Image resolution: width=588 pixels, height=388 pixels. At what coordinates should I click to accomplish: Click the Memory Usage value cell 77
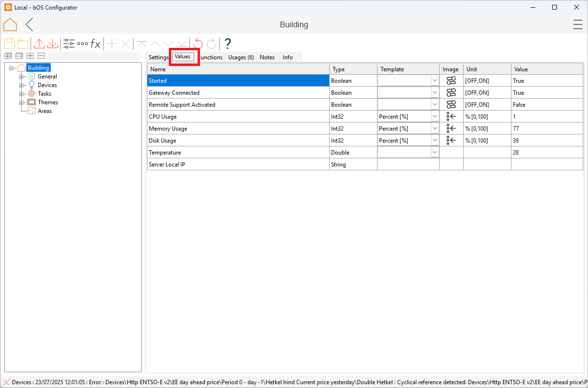click(x=547, y=129)
